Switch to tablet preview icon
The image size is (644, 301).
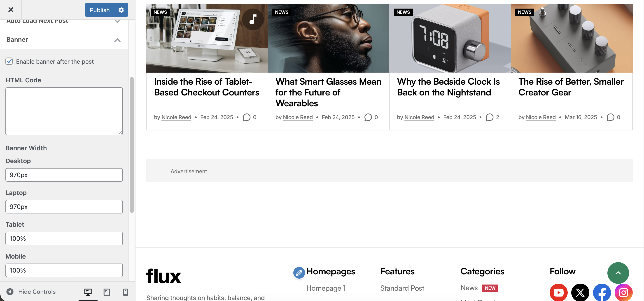click(107, 292)
